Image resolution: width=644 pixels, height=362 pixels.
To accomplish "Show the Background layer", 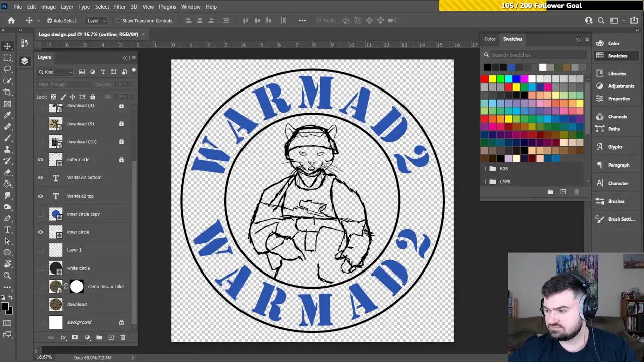I will (x=41, y=323).
